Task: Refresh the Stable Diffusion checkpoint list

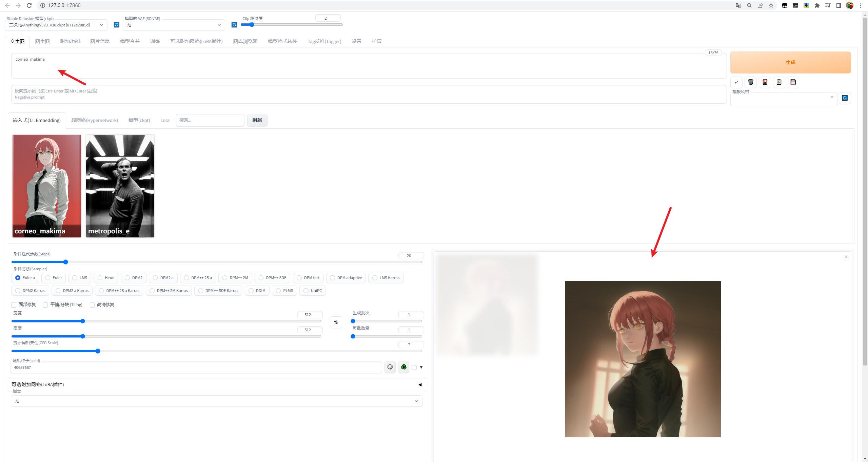Action: pos(116,25)
